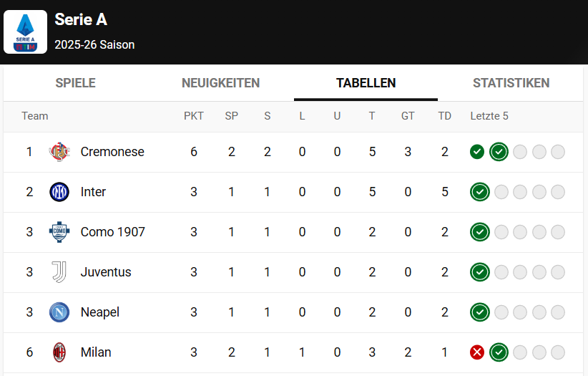Click the Cremonese club crest
The image size is (588, 376).
(59, 152)
